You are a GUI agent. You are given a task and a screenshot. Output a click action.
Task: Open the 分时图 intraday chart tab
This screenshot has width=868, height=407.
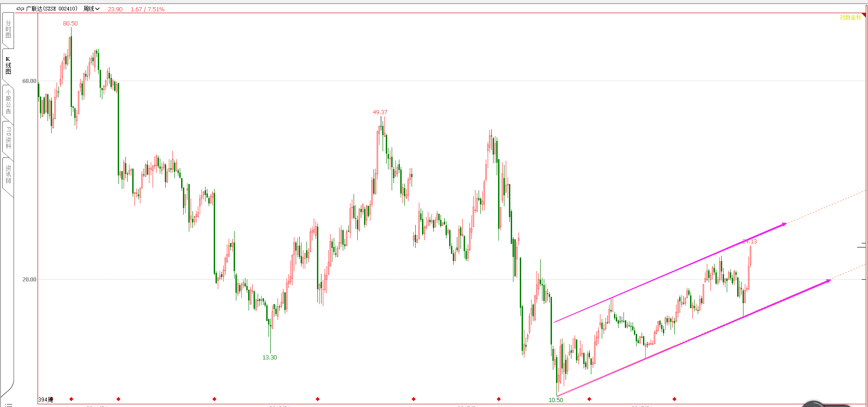8,29
